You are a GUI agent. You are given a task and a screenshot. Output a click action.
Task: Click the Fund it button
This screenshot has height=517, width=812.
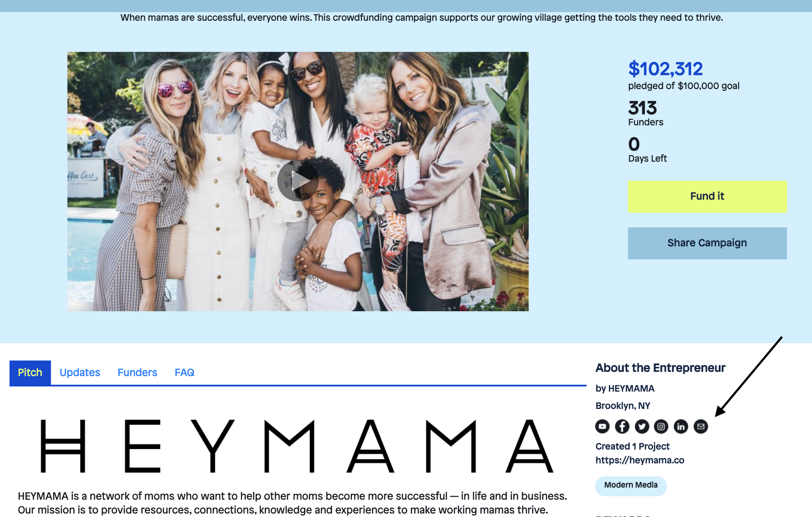[x=707, y=196]
